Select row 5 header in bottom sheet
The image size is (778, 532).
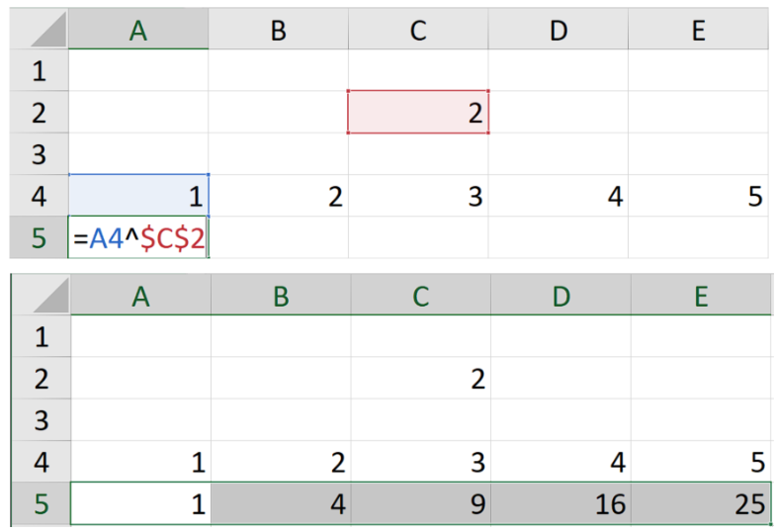(41, 503)
